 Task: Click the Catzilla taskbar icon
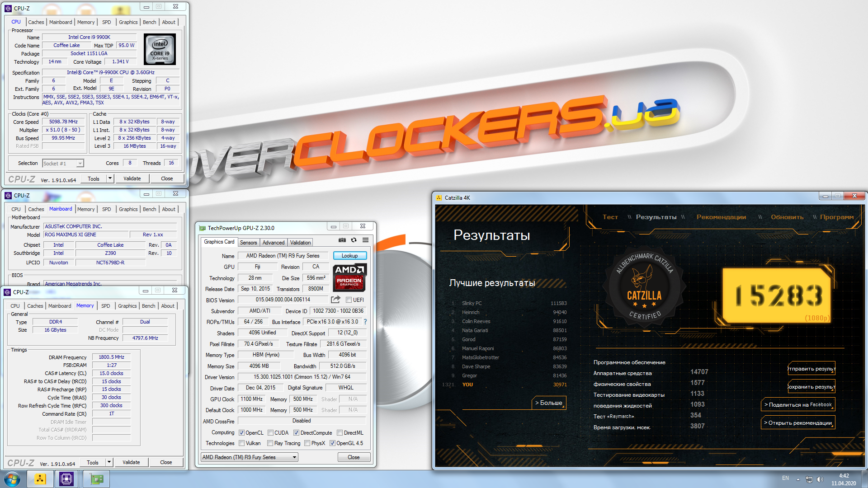pyautogui.click(x=40, y=479)
